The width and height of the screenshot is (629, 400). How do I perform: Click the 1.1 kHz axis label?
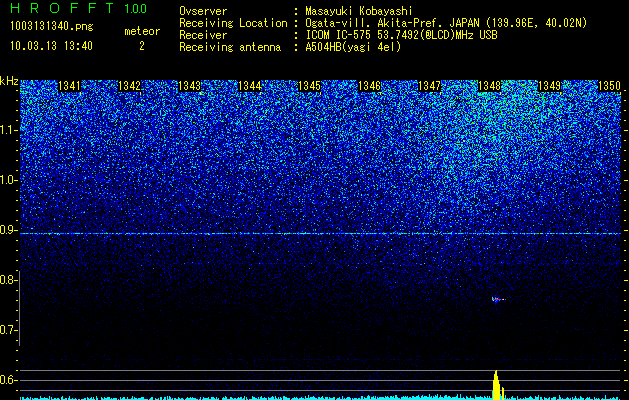click(x=8, y=130)
